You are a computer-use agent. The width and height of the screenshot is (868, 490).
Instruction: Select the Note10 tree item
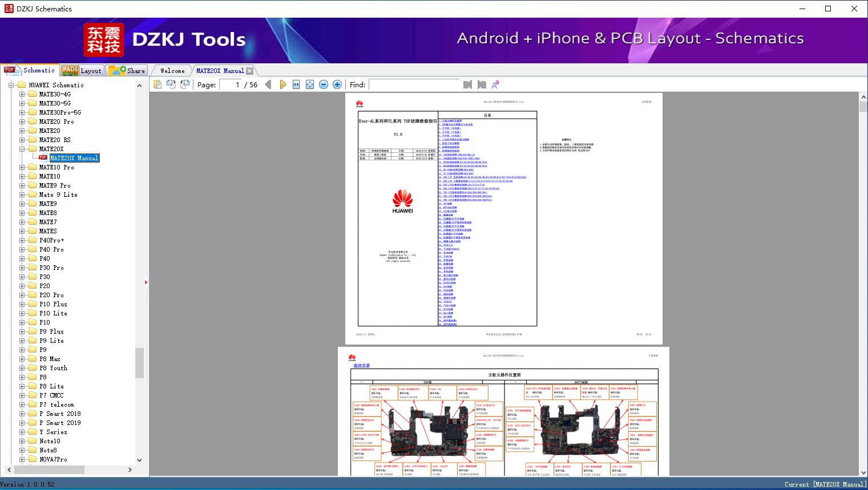(50, 441)
